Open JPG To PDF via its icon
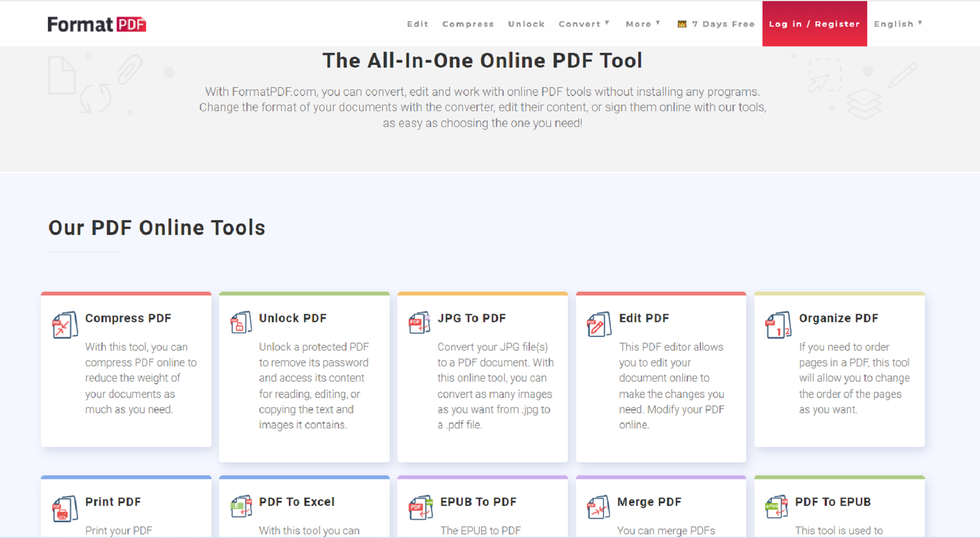The width and height of the screenshot is (980, 538). 419,323
